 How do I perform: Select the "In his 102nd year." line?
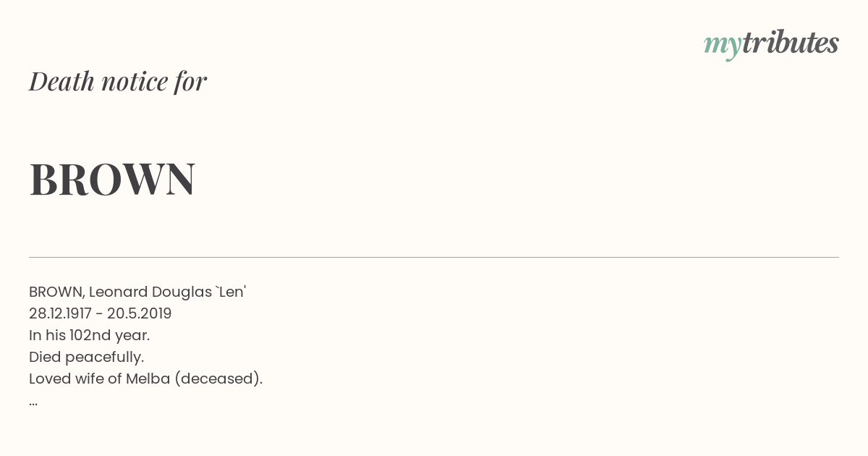tap(90, 335)
